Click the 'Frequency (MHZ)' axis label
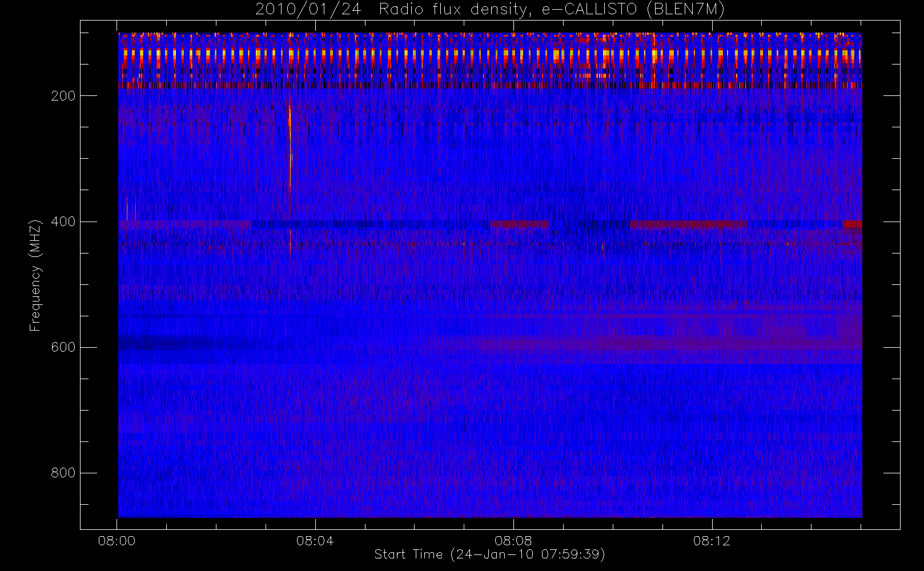Screen dimensions: 924x571 pos(35,275)
